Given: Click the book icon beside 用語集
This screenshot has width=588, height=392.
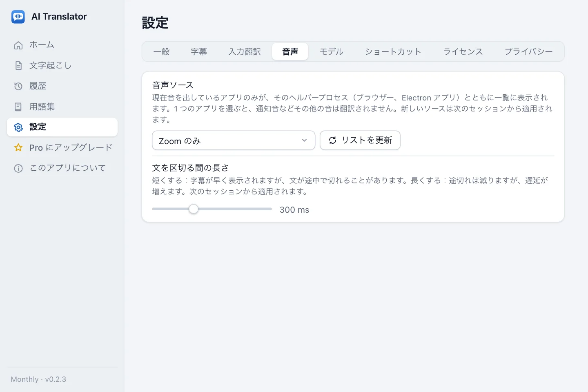Looking at the screenshot, I should [x=18, y=107].
